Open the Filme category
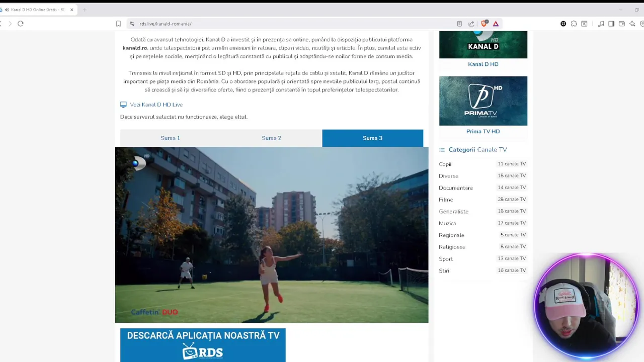 pyautogui.click(x=446, y=200)
